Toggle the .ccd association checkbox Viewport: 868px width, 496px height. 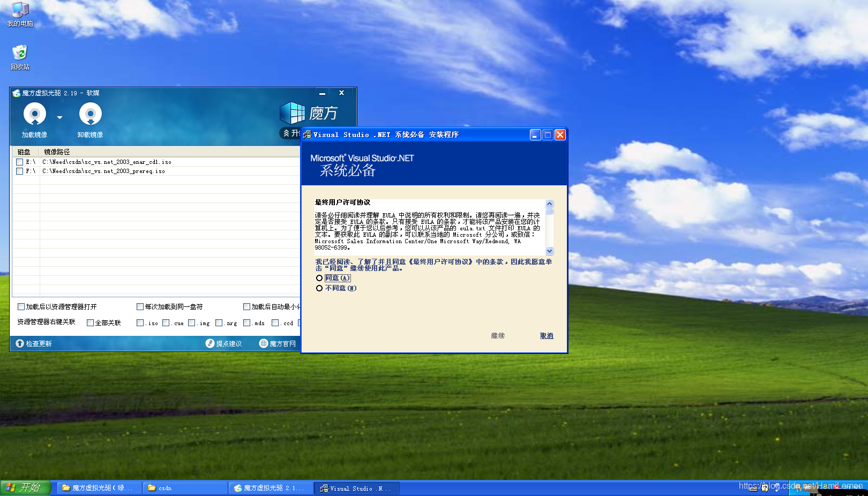[275, 323]
